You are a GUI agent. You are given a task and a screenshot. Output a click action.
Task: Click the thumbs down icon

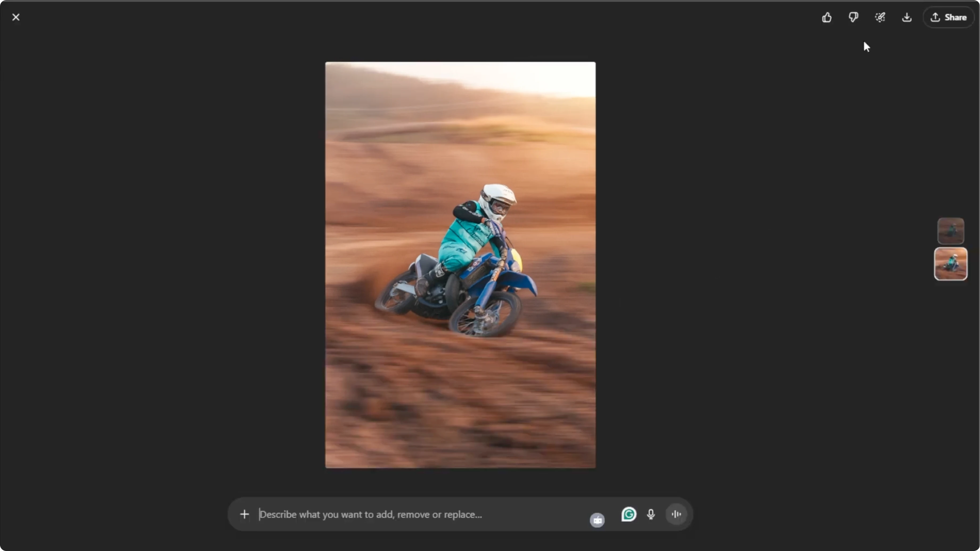pyautogui.click(x=853, y=17)
